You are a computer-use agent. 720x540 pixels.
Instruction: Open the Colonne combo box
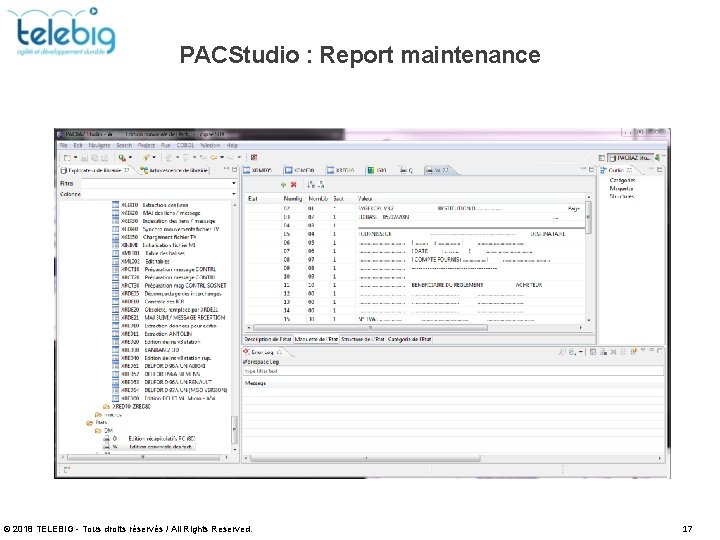click(x=159, y=194)
